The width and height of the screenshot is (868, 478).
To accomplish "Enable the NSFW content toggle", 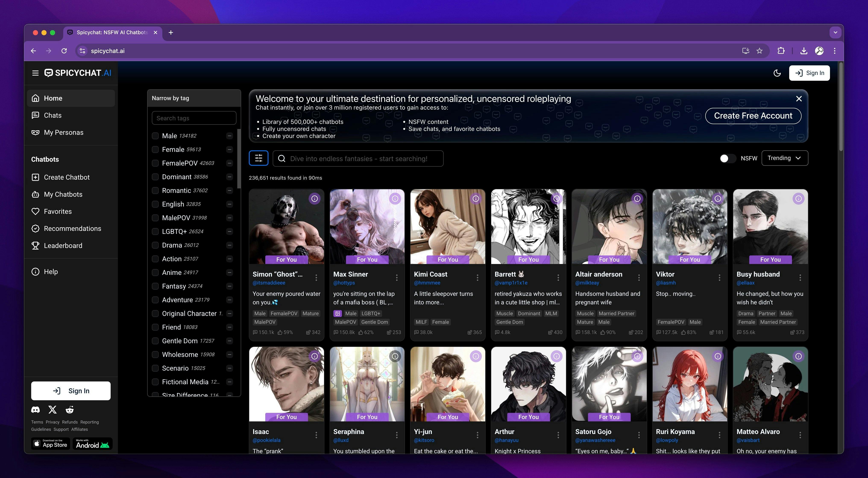I will pos(728,158).
